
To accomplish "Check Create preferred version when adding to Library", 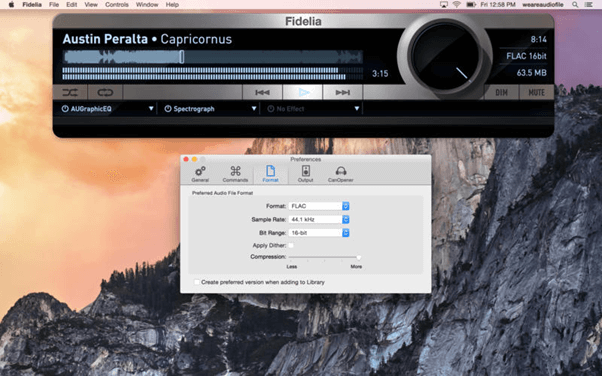I will [x=197, y=282].
